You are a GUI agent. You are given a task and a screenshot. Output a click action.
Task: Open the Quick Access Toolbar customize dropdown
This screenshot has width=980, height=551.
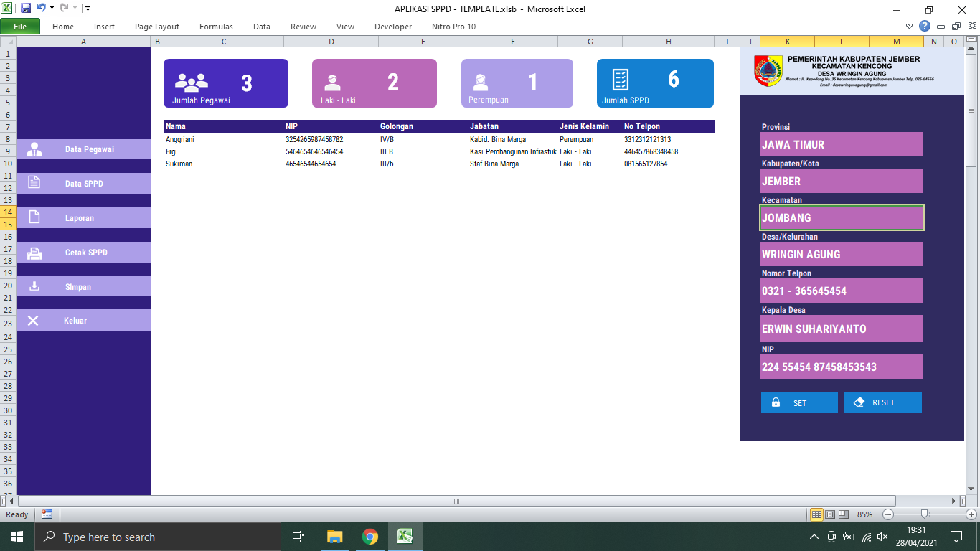tap(88, 9)
